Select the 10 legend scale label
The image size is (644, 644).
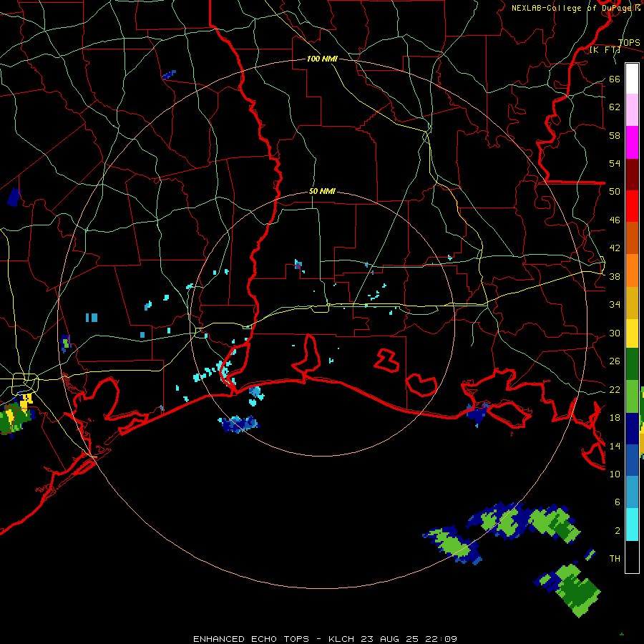coord(615,474)
